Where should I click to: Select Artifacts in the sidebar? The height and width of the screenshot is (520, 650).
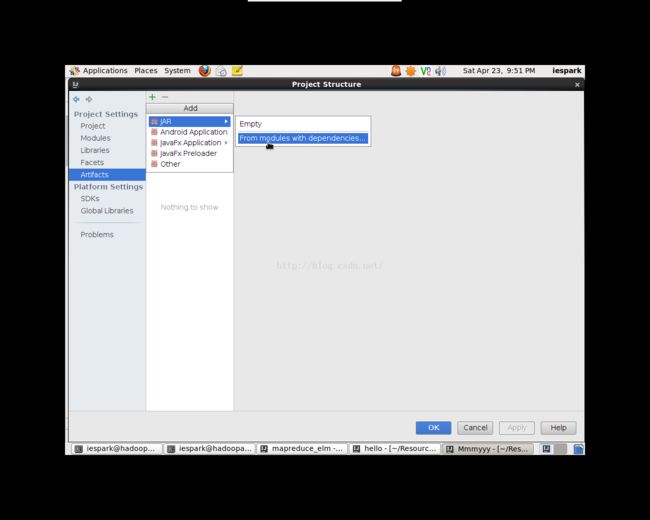tap(107, 175)
